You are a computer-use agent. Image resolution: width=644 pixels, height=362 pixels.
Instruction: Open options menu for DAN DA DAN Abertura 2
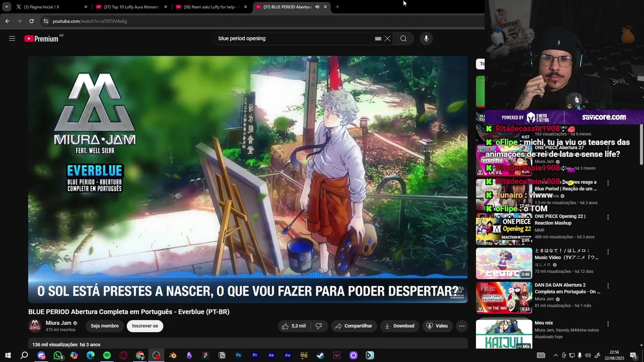tap(608, 286)
